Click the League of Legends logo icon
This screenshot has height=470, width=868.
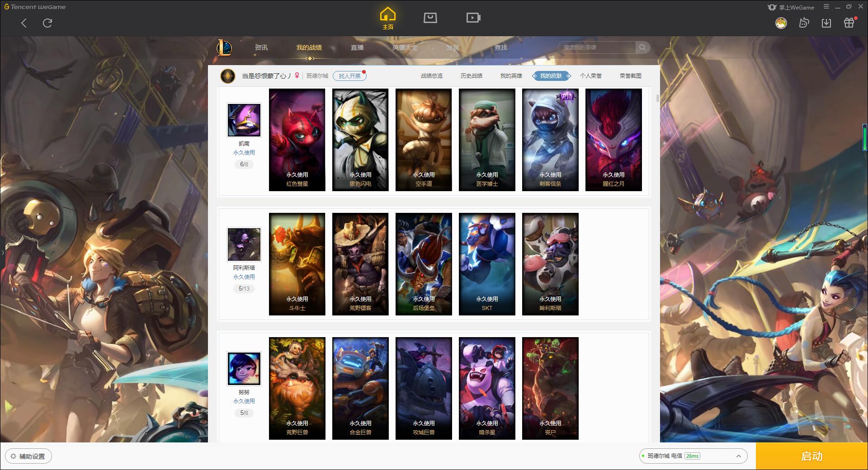coord(224,47)
